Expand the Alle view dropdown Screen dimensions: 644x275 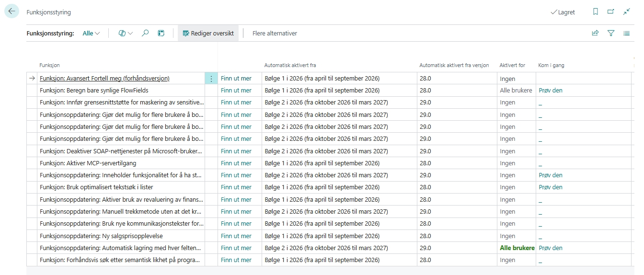pos(91,34)
